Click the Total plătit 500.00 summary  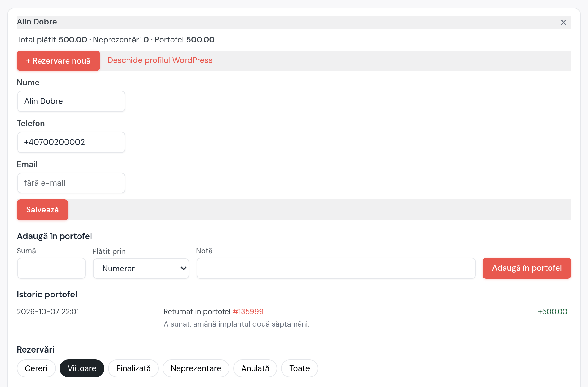click(x=52, y=40)
